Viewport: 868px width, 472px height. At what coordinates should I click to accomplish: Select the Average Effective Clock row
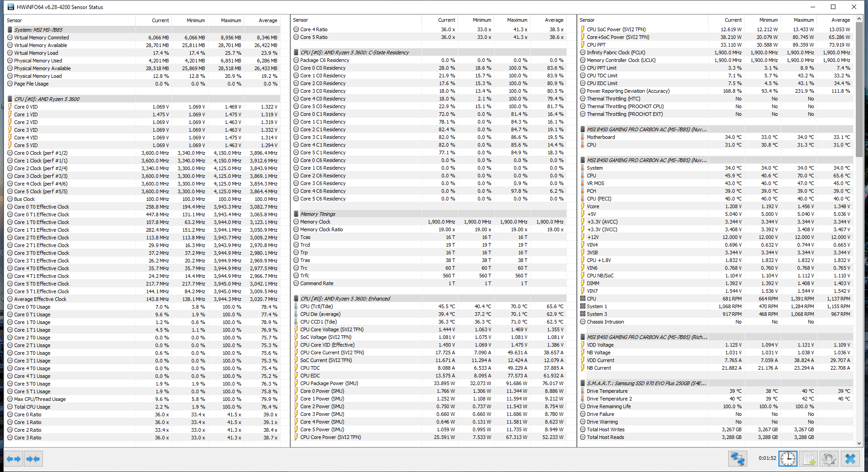point(142,299)
